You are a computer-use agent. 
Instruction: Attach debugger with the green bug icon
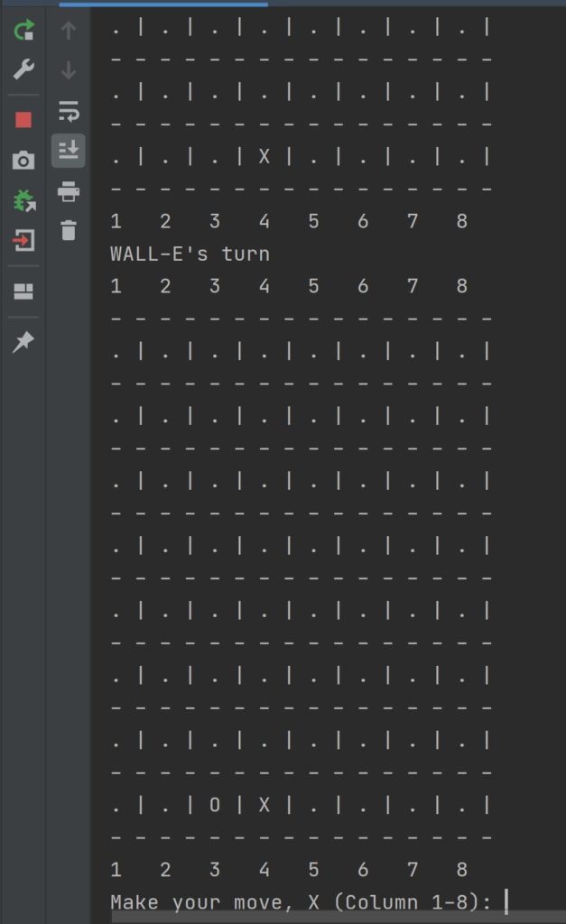click(23, 200)
